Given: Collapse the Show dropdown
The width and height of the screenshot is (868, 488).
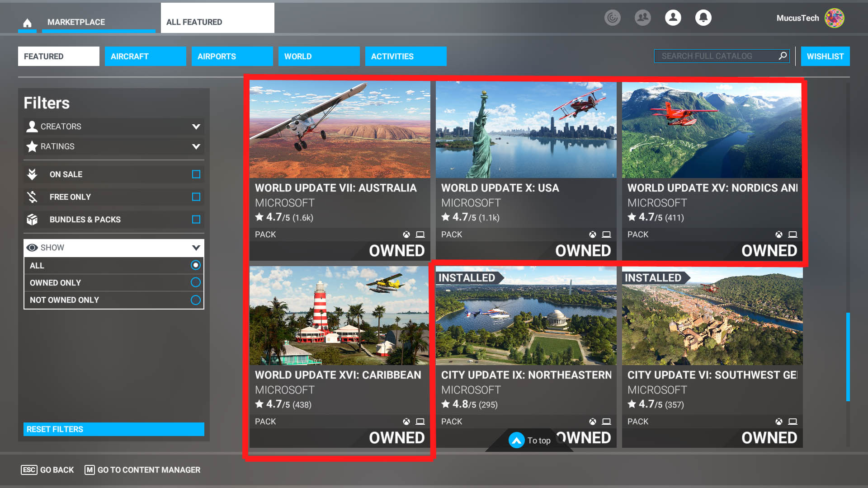Looking at the screenshot, I should (x=196, y=248).
